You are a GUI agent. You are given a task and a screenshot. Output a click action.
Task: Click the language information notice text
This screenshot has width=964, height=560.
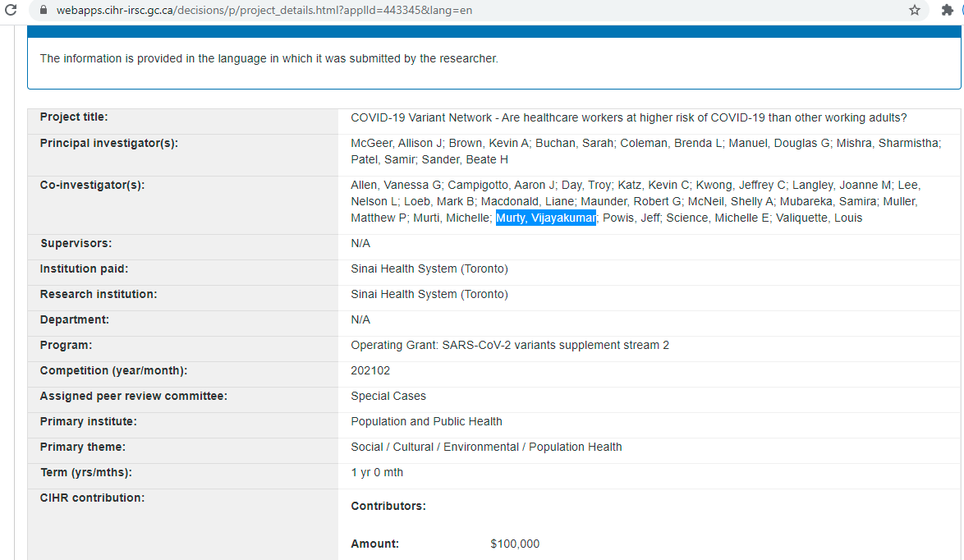coord(269,58)
